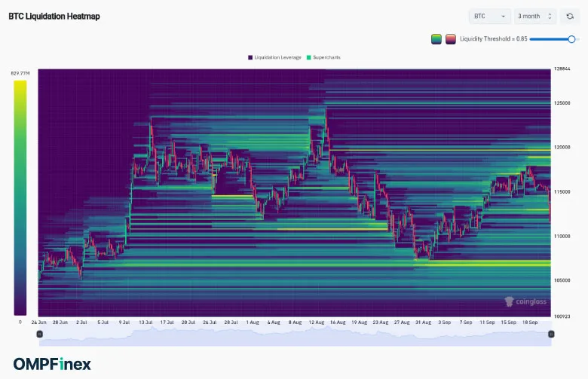588x379 pixels.
Task: Click the right handle of range navigator
Action: click(551, 333)
